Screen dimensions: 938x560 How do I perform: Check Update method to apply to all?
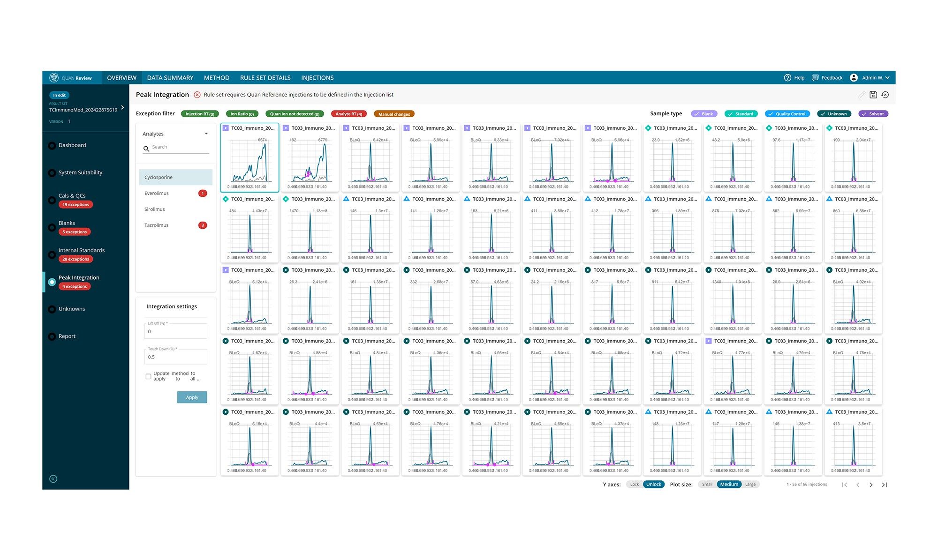coord(148,376)
